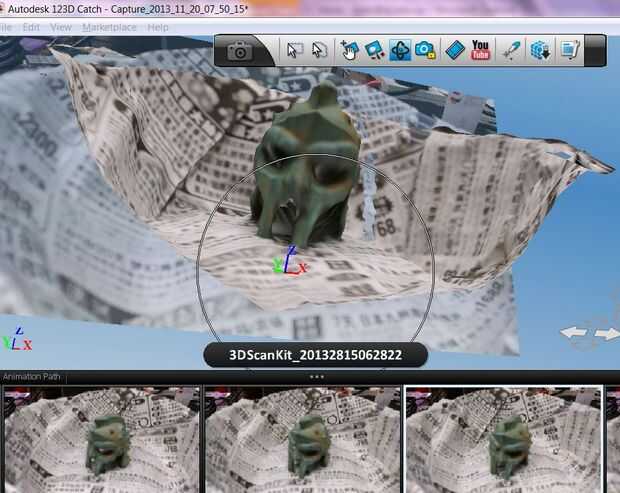
Task: Select the pin reference point tool
Action: click(511, 50)
